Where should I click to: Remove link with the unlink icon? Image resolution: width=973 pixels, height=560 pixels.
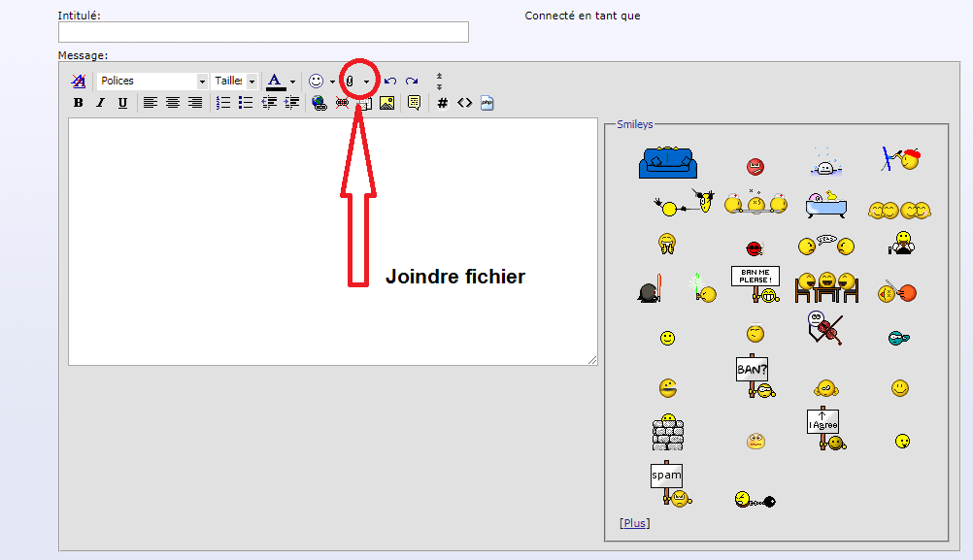342,103
